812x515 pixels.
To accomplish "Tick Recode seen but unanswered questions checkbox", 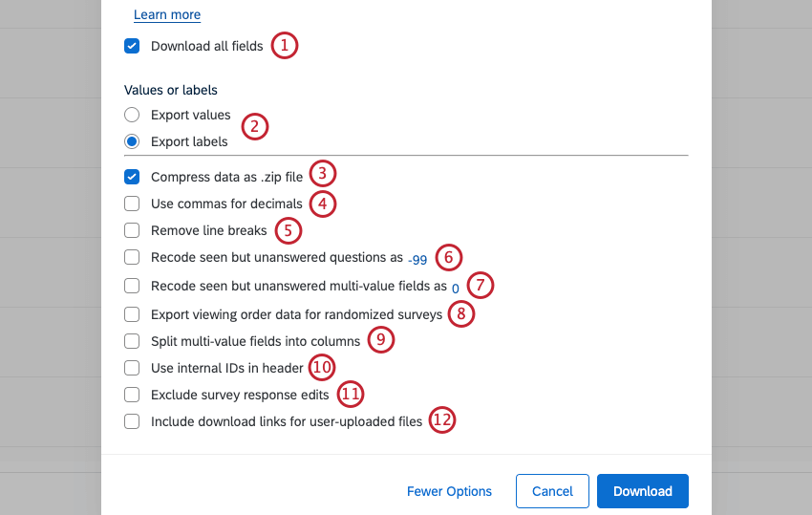I will 132,257.
